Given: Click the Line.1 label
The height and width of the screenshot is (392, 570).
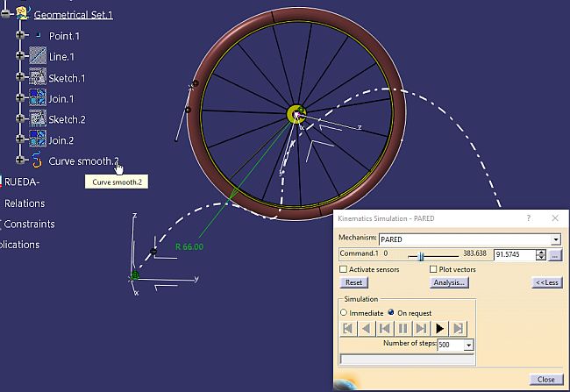Looking at the screenshot, I should click(x=61, y=57).
